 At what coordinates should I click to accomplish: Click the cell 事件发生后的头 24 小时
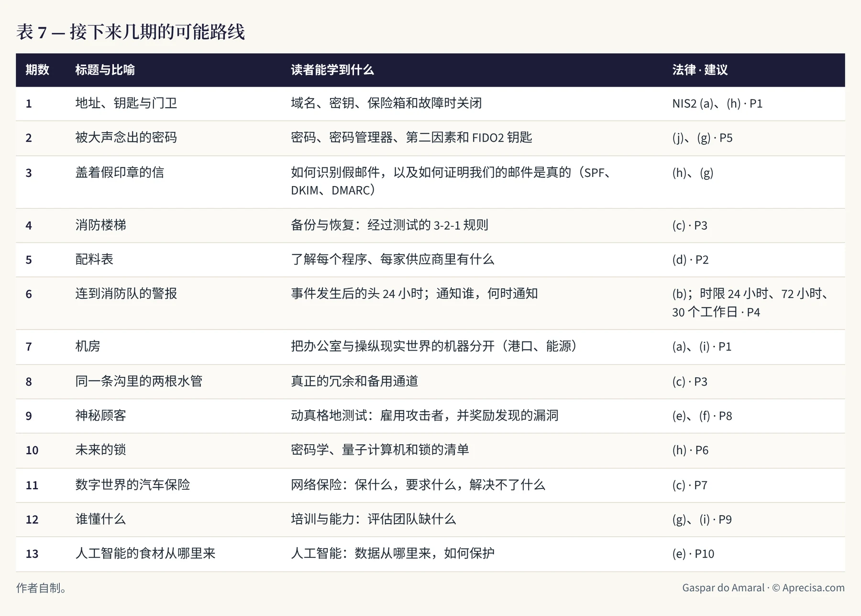414,294
